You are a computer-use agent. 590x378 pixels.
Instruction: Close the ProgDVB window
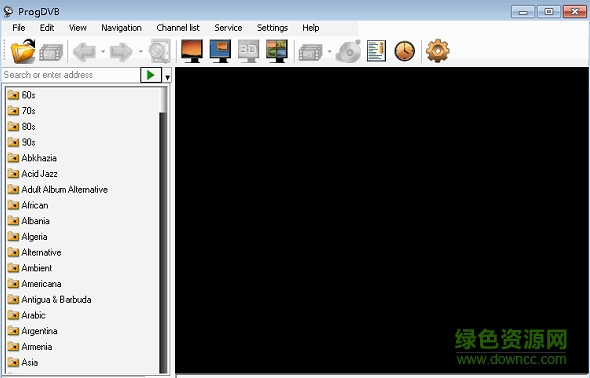tap(575, 12)
